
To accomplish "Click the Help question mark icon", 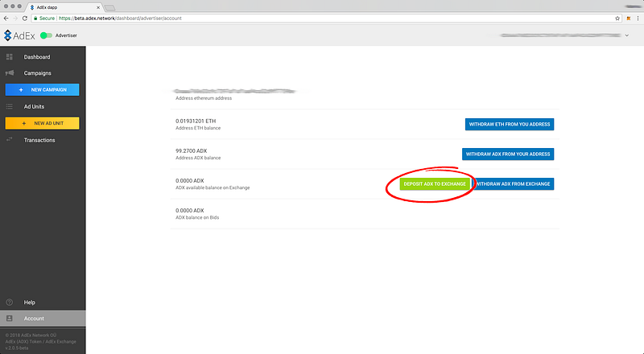I will coord(10,303).
